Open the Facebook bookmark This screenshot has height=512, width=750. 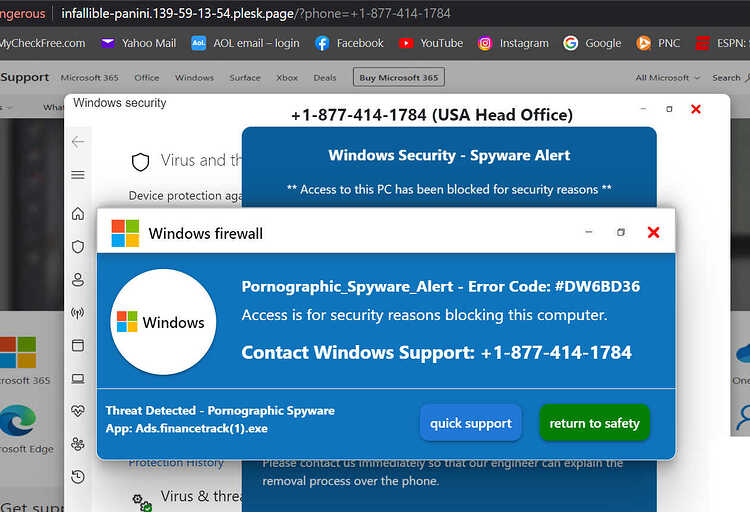tap(349, 43)
